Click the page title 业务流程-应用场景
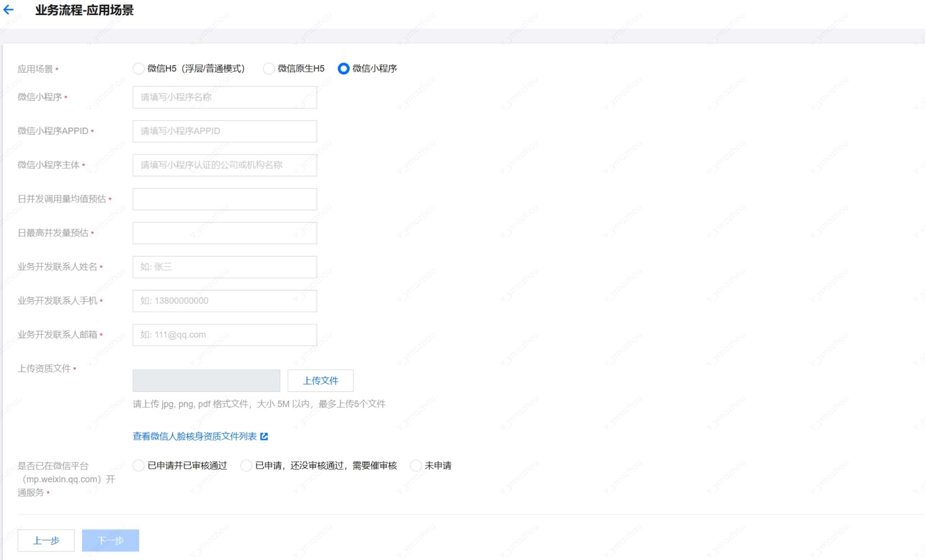This screenshot has width=925, height=560. pos(85,10)
